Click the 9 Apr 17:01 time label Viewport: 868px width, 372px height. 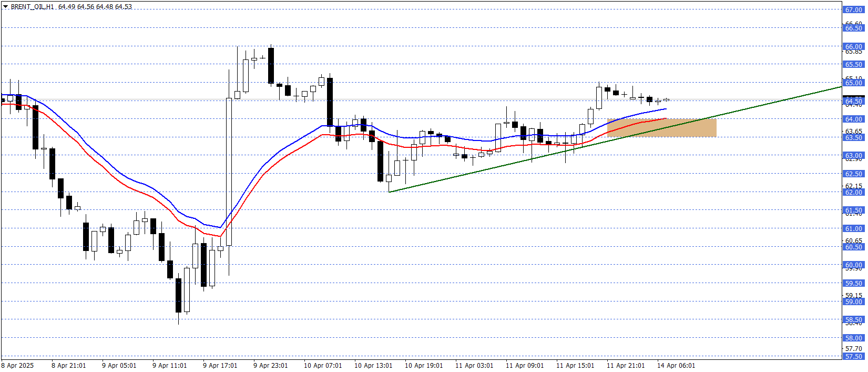(x=220, y=366)
